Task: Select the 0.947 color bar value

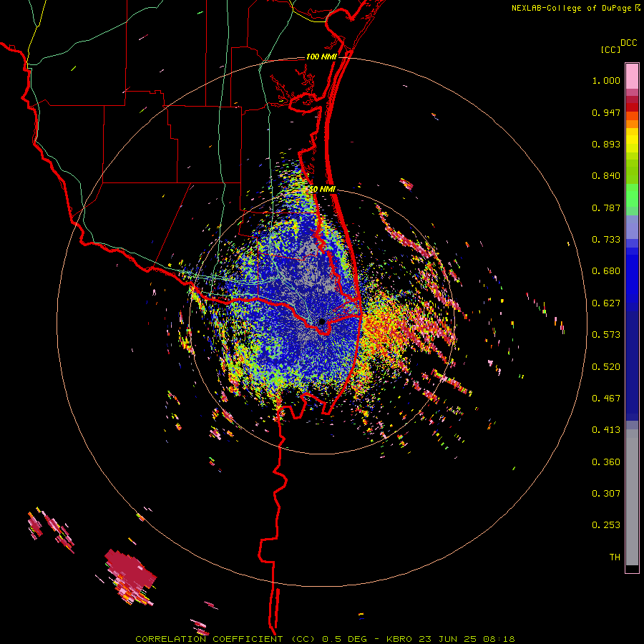Action: [x=606, y=112]
